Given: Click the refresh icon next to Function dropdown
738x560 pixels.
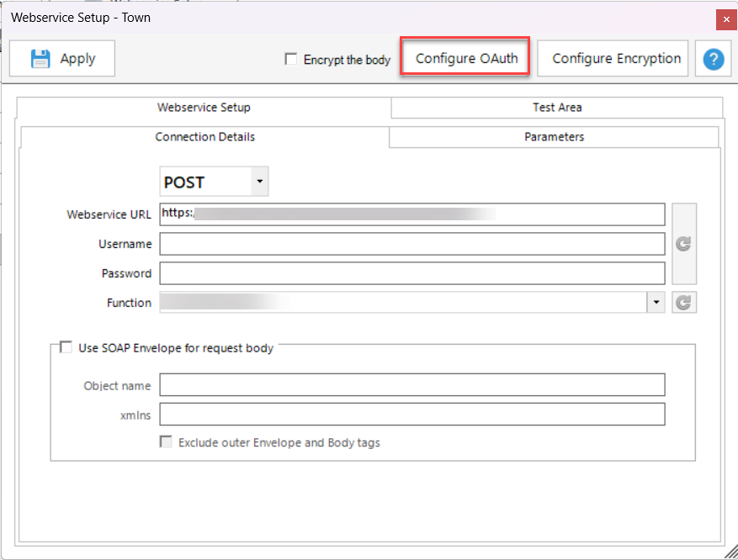Looking at the screenshot, I should pos(684,303).
